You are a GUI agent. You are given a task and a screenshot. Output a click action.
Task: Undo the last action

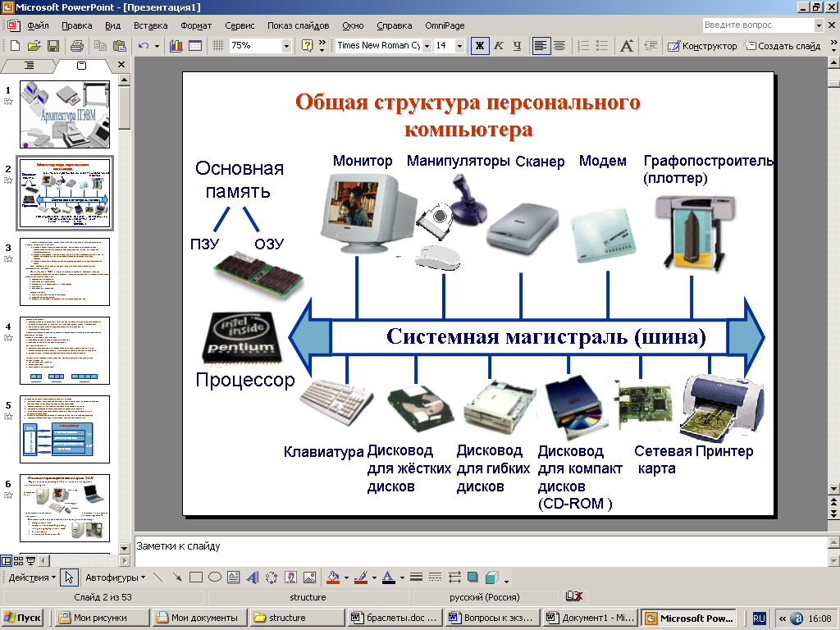pyautogui.click(x=143, y=46)
